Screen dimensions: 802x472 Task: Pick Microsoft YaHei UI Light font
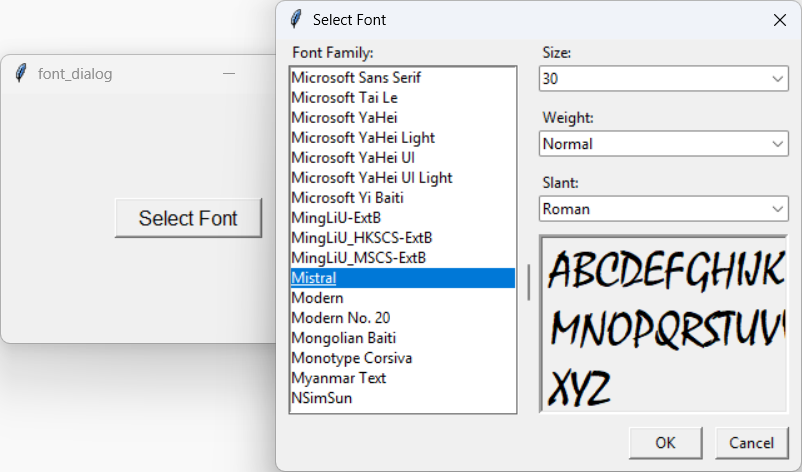[x=403, y=177]
